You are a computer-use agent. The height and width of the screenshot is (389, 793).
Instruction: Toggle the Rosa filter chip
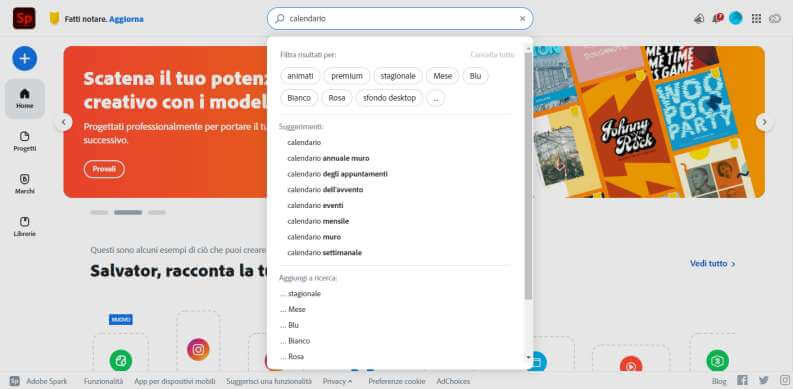click(x=337, y=98)
